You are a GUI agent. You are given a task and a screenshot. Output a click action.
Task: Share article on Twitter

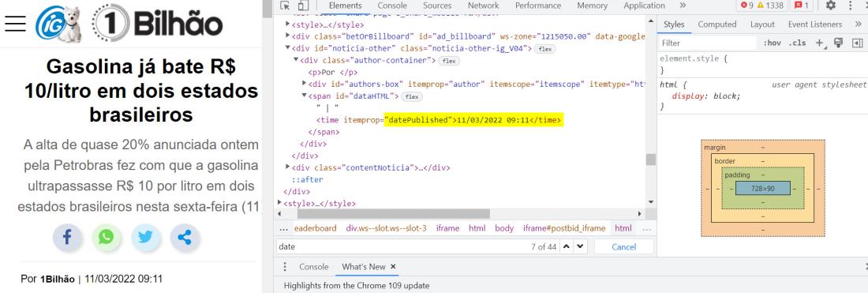(x=146, y=238)
